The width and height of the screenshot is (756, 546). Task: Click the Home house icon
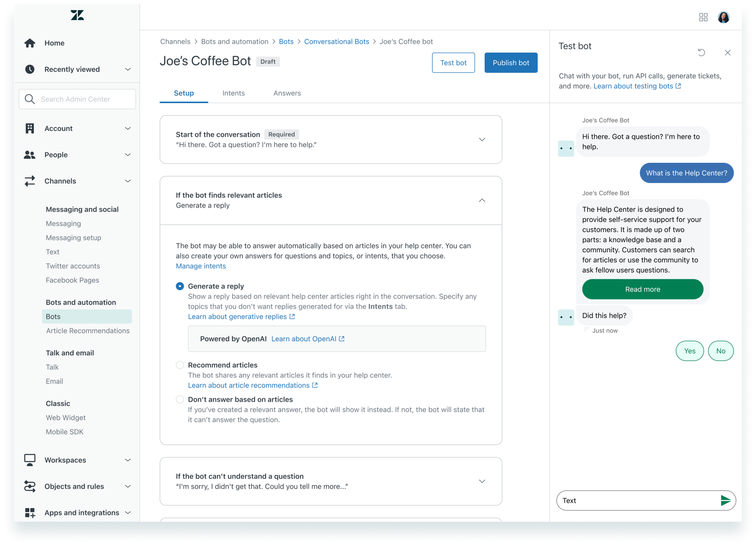[x=30, y=43]
